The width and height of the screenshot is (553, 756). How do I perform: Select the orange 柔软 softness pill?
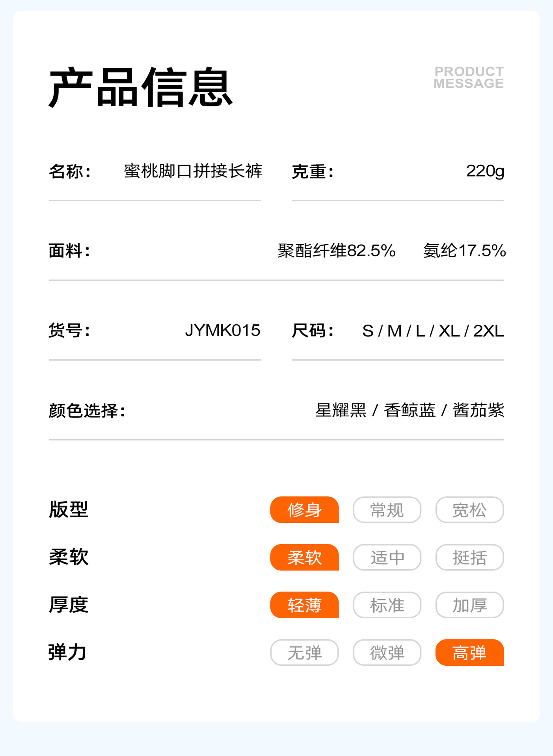point(304,557)
